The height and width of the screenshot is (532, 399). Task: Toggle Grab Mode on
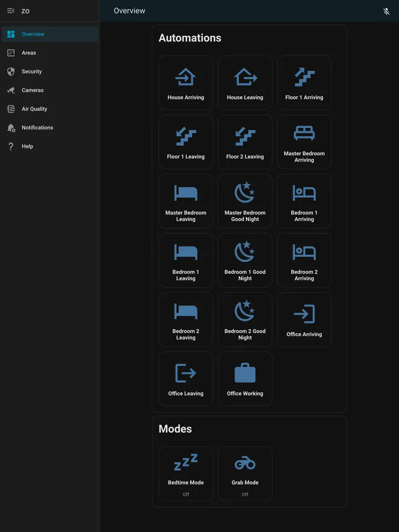click(x=245, y=473)
